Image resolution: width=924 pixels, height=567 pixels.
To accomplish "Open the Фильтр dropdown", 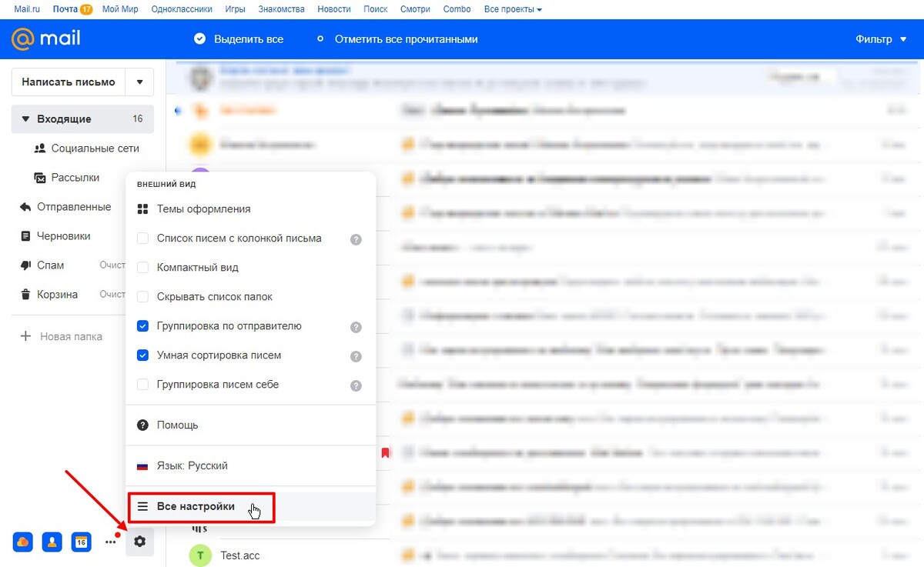I will pyautogui.click(x=881, y=39).
